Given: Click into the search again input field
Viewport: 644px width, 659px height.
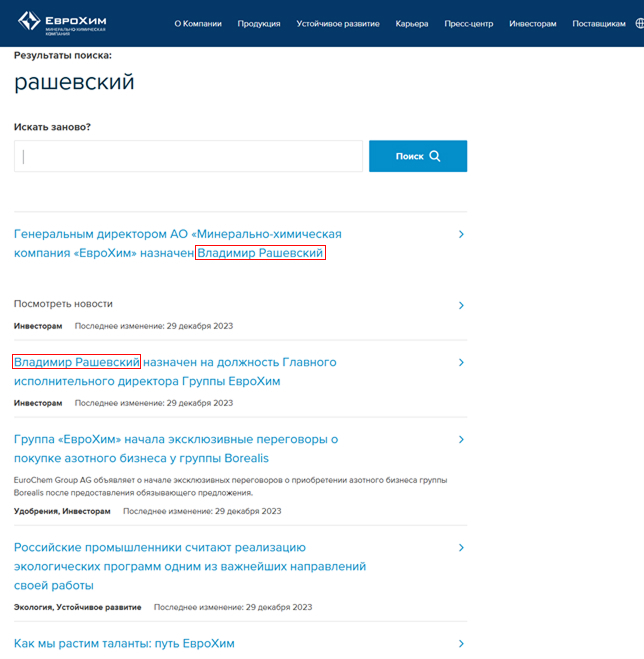Looking at the screenshot, I should click(x=188, y=156).
